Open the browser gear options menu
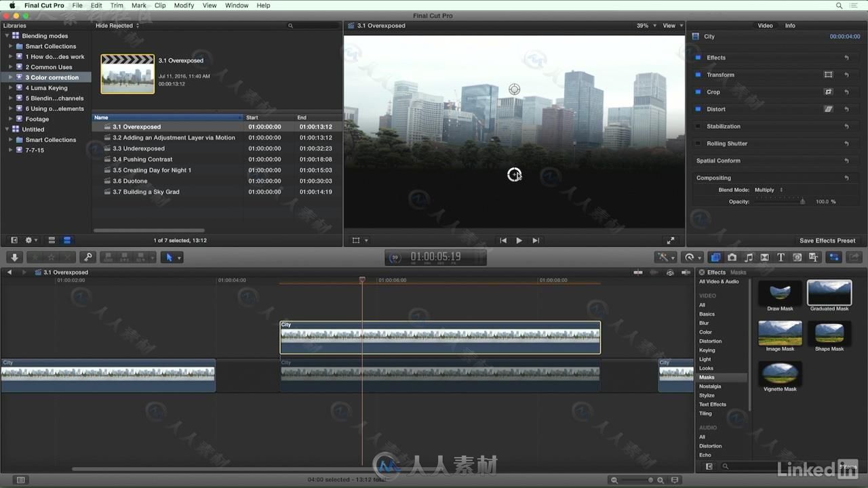Viewport: 868px width, 488px height. pos(31,240)
